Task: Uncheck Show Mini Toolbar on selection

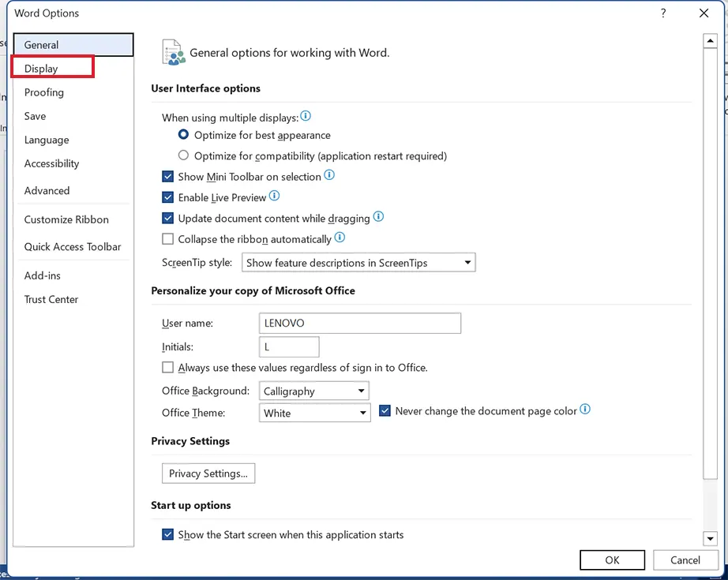Action: [x=167, y=177]
